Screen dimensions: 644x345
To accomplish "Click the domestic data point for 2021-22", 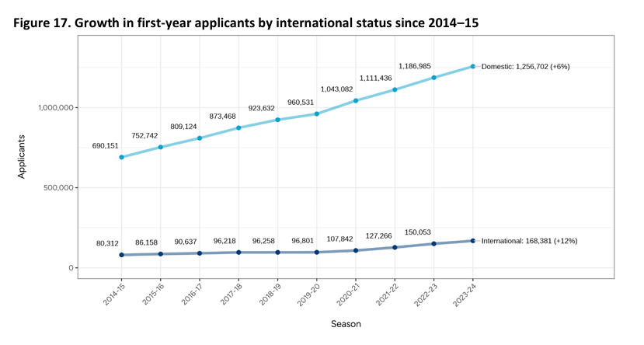I will [x=395, y=89].
